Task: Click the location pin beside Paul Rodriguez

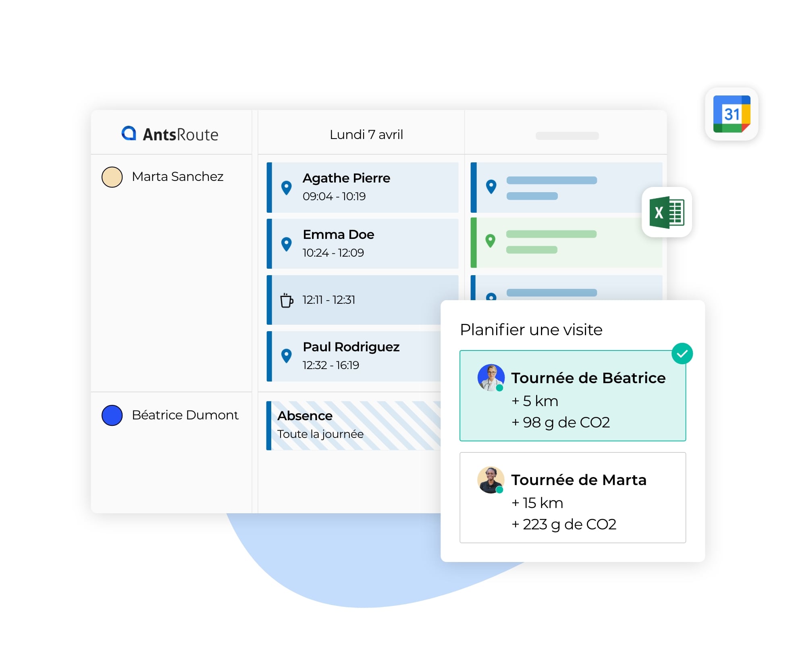Action: point(286,356)
